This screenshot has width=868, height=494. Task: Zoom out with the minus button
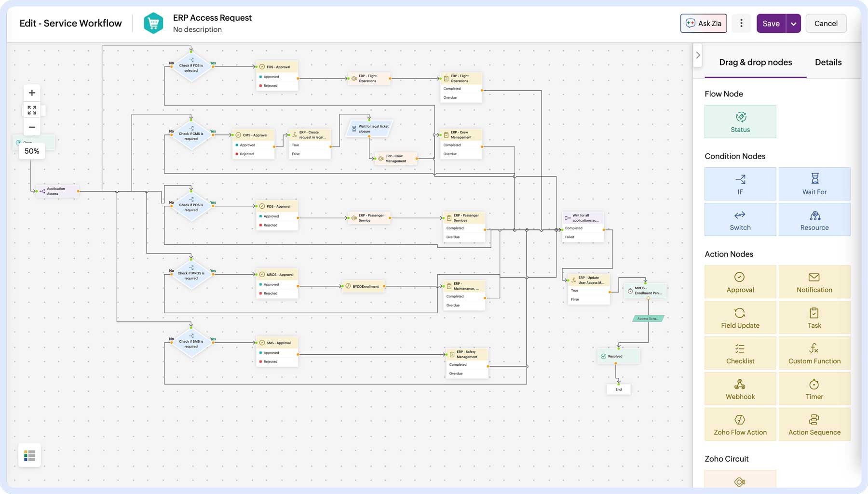pos(32,127)
